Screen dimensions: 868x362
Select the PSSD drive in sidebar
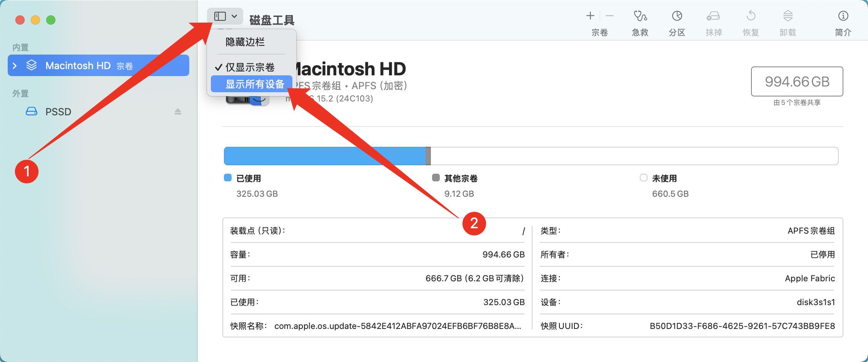tap(58, 112)
